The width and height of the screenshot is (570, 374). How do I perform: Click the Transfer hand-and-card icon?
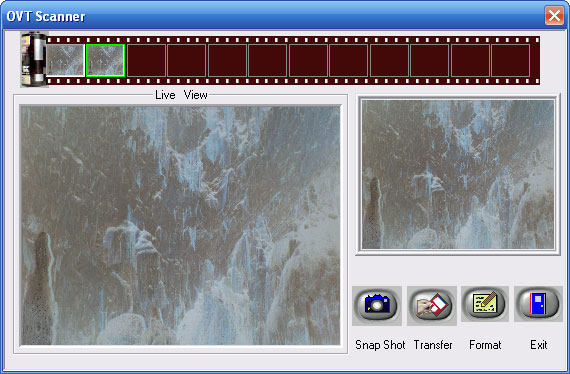point(432,305)
